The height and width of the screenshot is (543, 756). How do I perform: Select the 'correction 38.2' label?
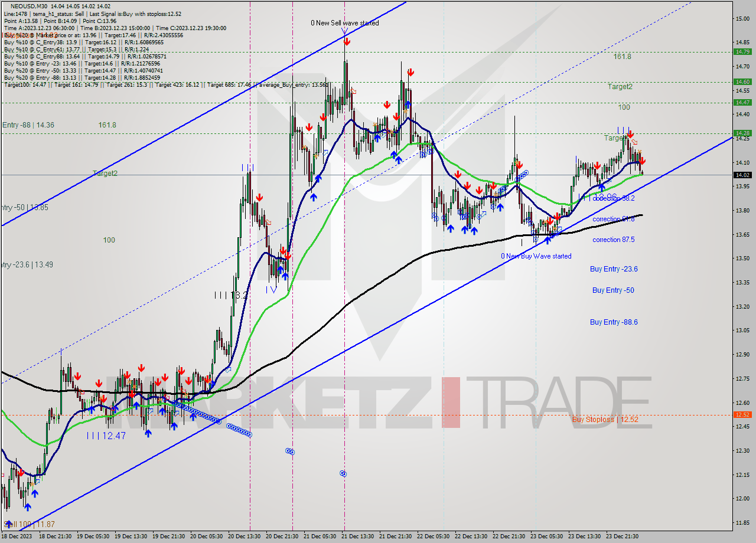(614, 198)
